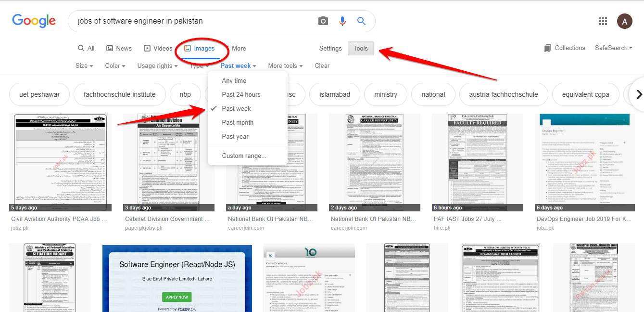Click Cabinet Division Government result title
Image resolution: width=644 pixels, height=312 pixels.
tap(167, 219)
